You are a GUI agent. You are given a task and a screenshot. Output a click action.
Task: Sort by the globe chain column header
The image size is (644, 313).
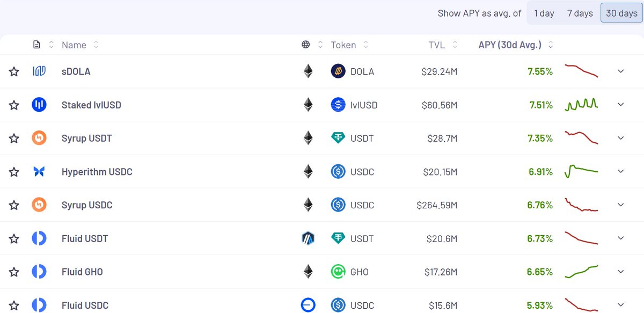tap(312, 45)
